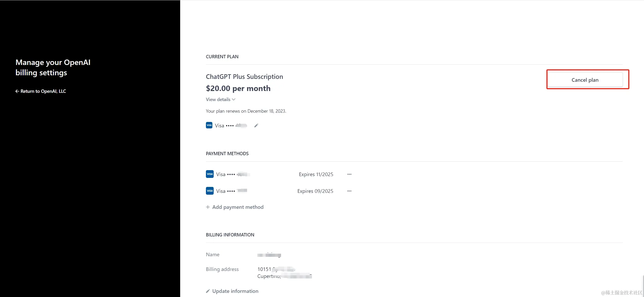Click the View details text

point(218,100)
